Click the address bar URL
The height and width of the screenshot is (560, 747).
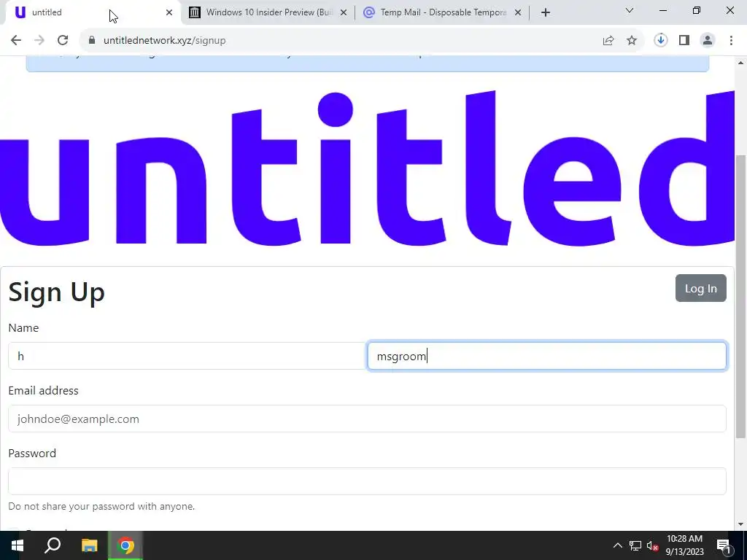[164, 41]
